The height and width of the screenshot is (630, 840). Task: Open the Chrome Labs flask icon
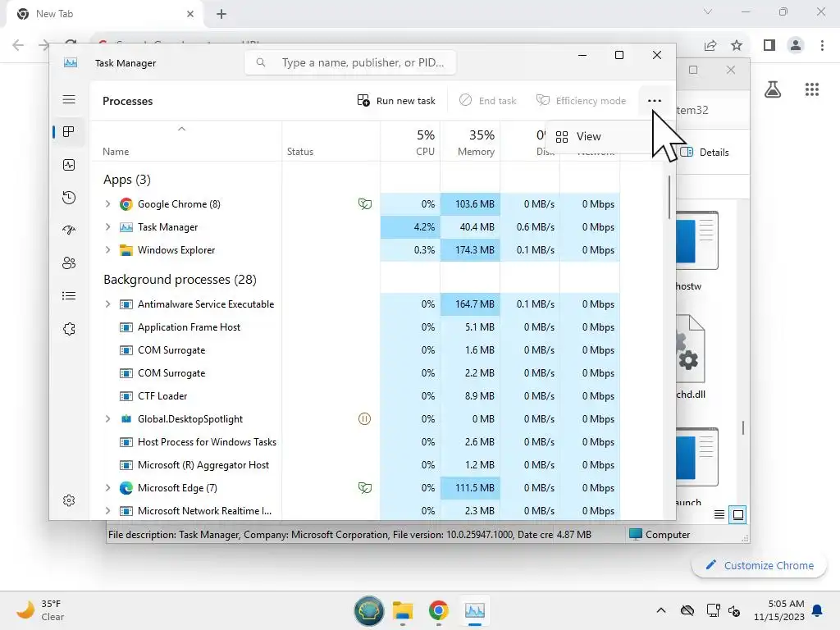point(773,89)
